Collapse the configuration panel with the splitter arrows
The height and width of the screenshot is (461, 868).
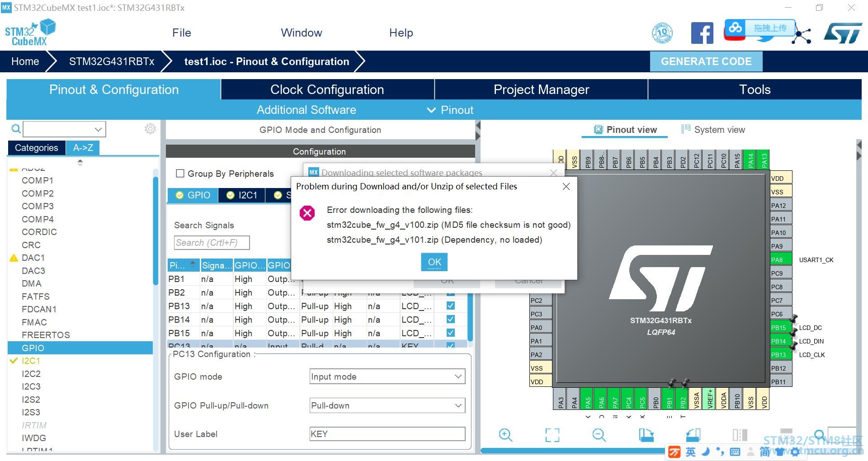pos(478,131)
